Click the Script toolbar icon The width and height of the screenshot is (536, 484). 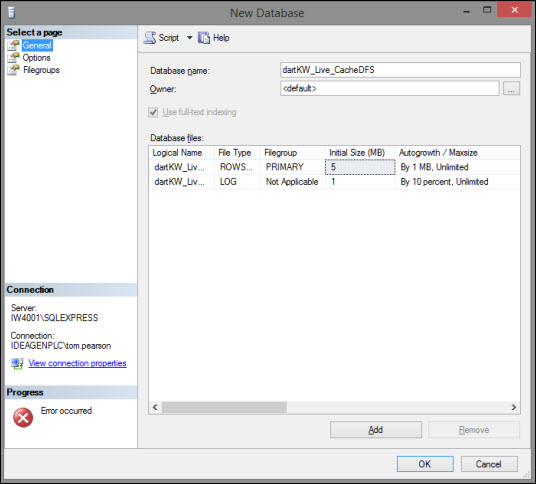[x=150, y=38]
